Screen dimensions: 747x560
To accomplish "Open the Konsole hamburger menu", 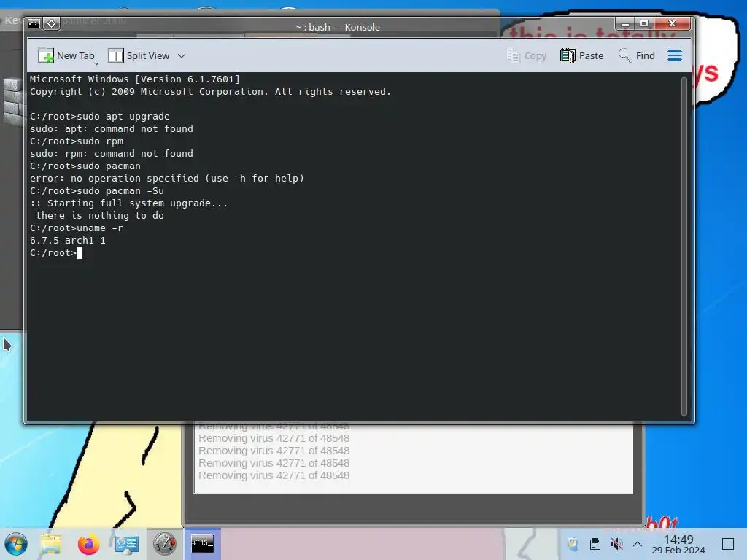I will click(x=675, y=55).
